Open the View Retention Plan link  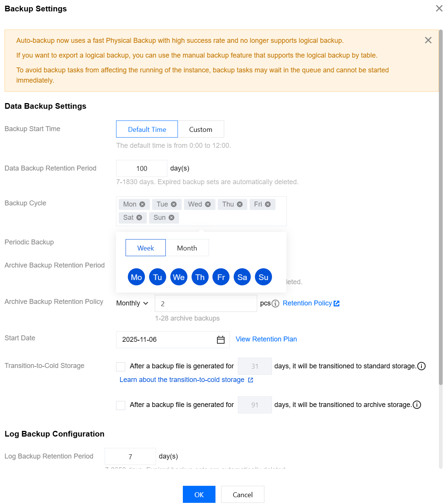pos(266,339)
